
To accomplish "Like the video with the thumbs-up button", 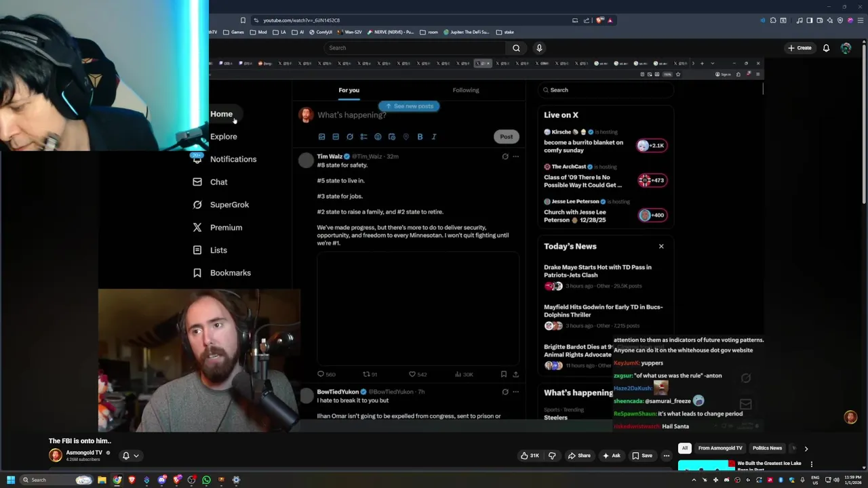I will 530,455.
